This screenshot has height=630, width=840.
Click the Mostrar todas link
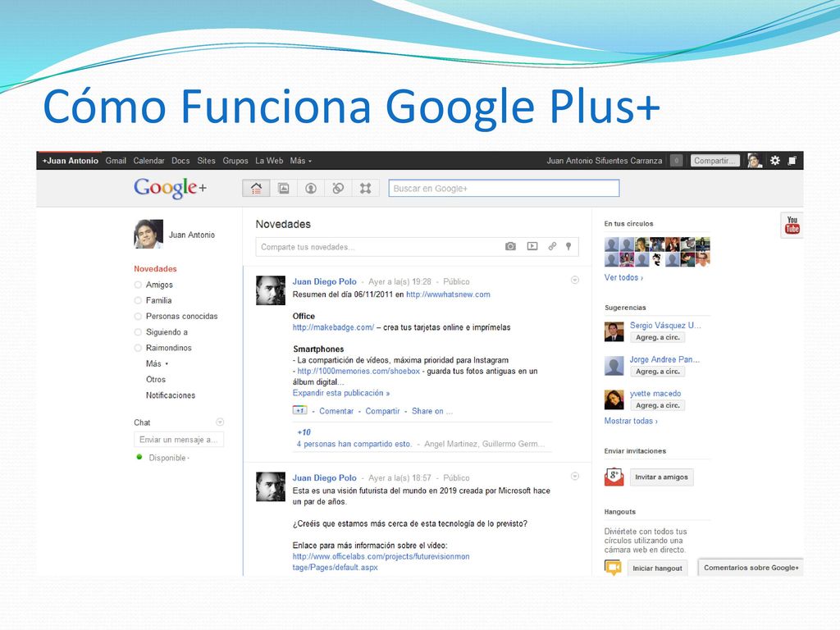[631, 421]
